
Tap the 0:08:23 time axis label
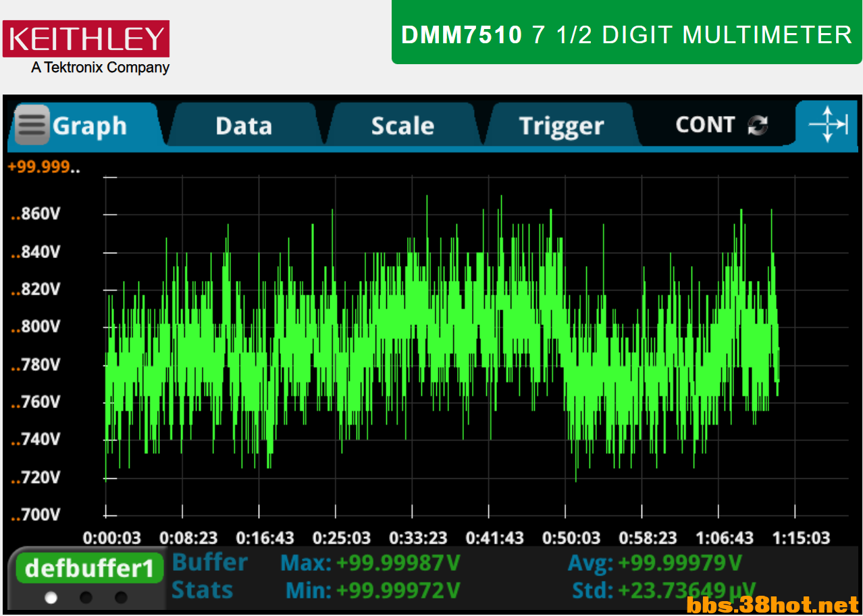tap(188, 538)
